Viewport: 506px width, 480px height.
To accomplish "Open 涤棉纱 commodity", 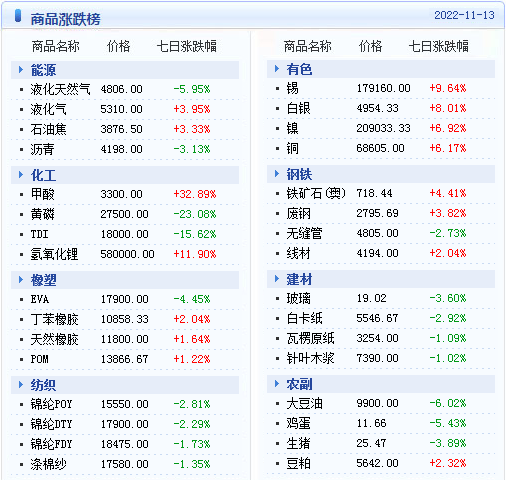I will pos(48,464).
